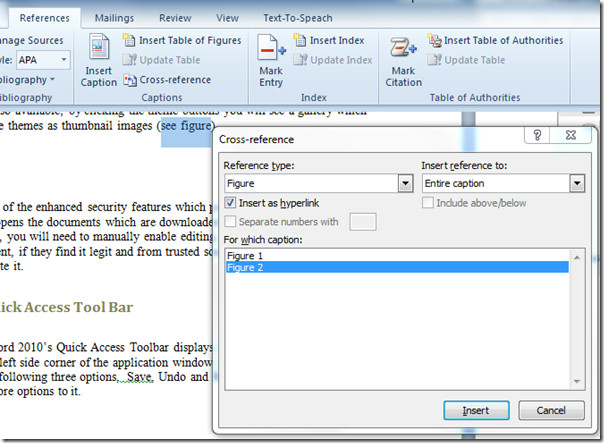Click the Separate numbers with text field
Viewport: 604px width, 443px height.
click(x=363, y=222)
